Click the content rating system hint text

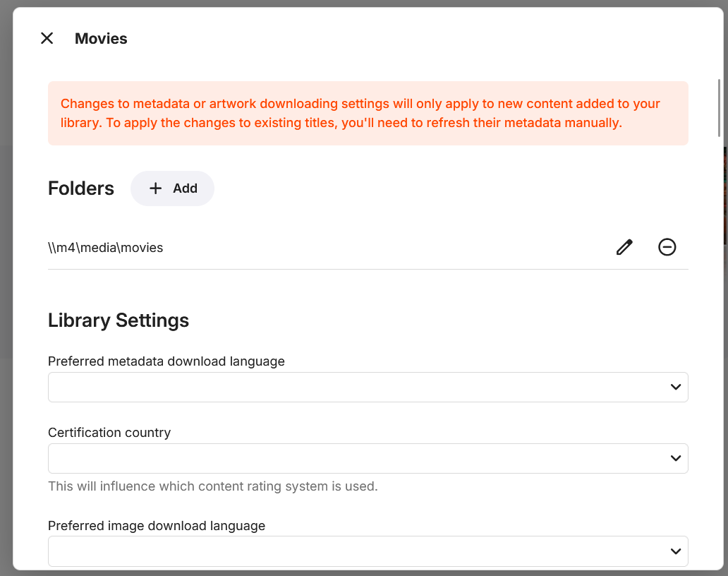(212, 486)
